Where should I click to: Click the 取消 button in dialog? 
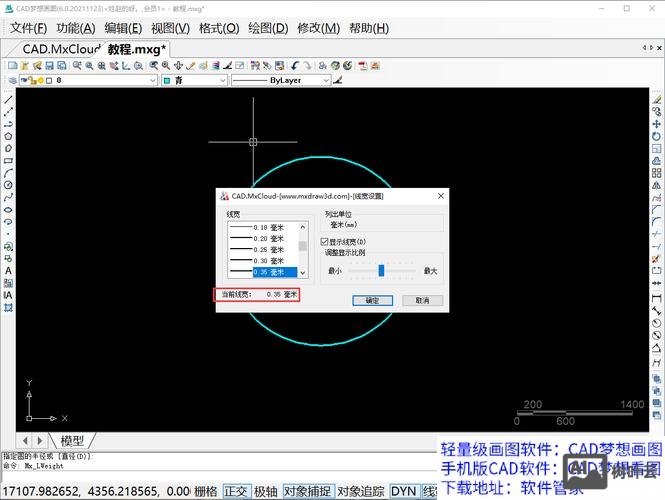click(422, 300)
